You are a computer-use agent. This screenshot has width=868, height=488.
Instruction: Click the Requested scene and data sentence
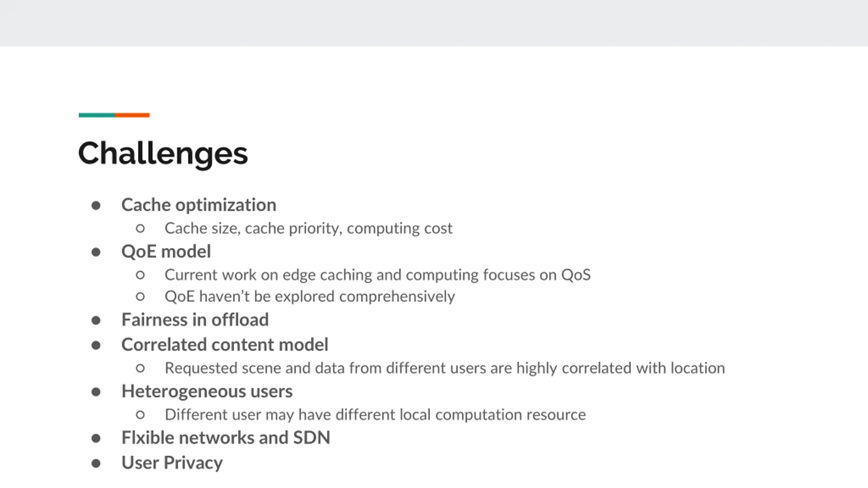click(x=445, y=368)
